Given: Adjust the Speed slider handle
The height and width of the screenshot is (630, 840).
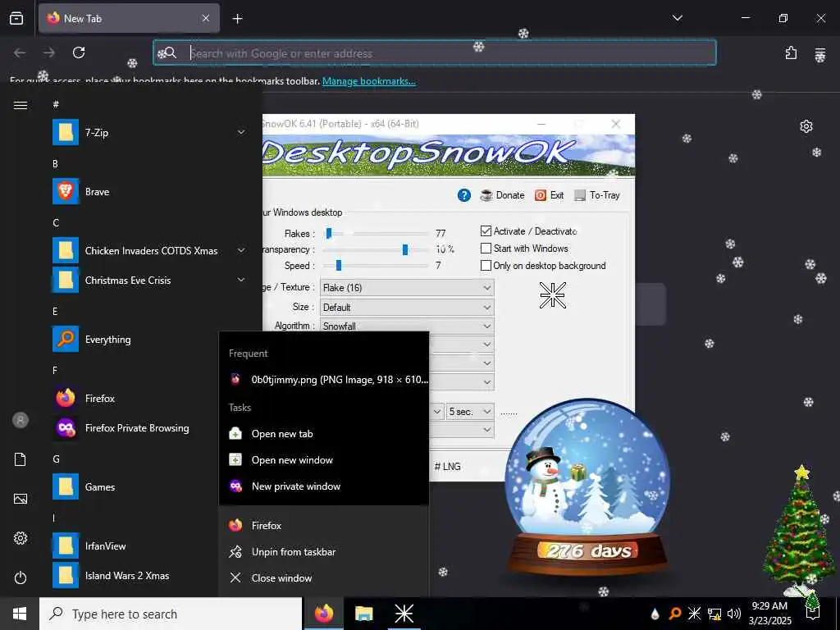Looking at the screenshot, I should click(x=338, y=265).
